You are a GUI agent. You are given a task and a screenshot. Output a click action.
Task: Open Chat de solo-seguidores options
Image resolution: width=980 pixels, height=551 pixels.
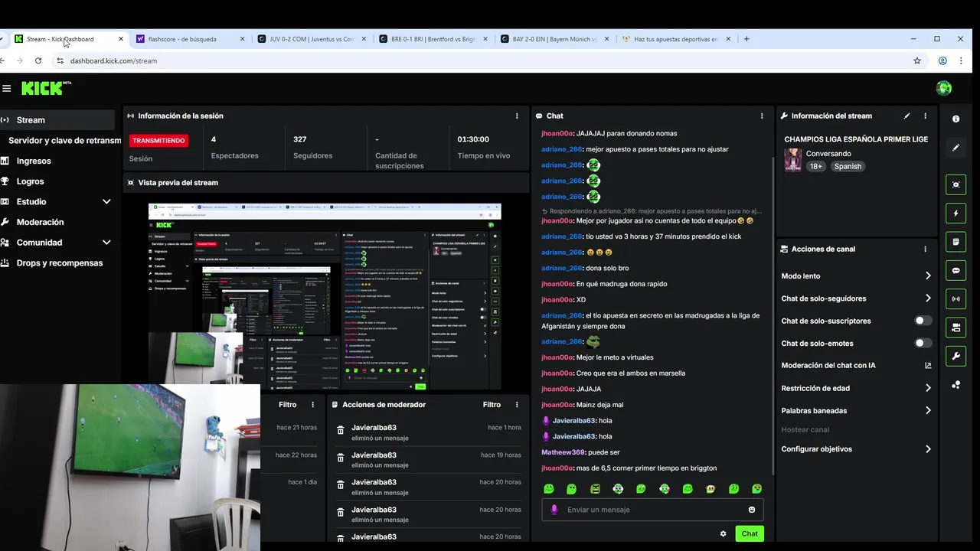point(856,298)
